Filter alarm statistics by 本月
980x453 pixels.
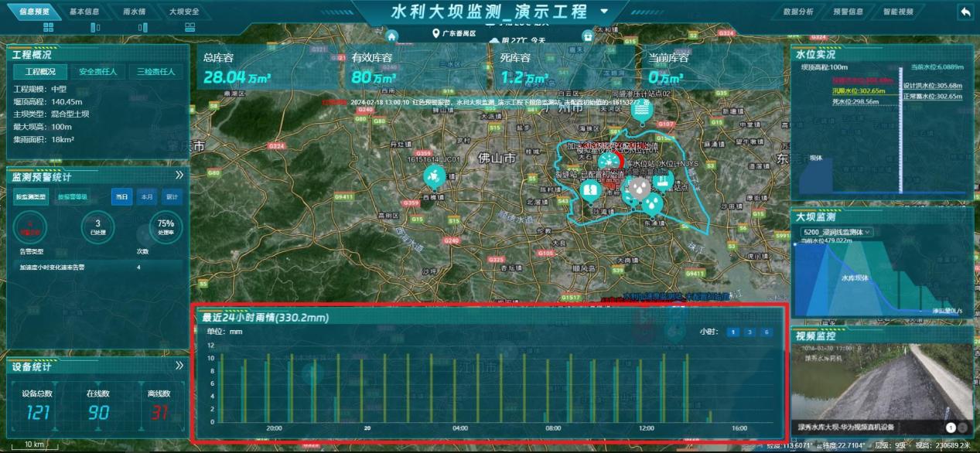(146, 197)
